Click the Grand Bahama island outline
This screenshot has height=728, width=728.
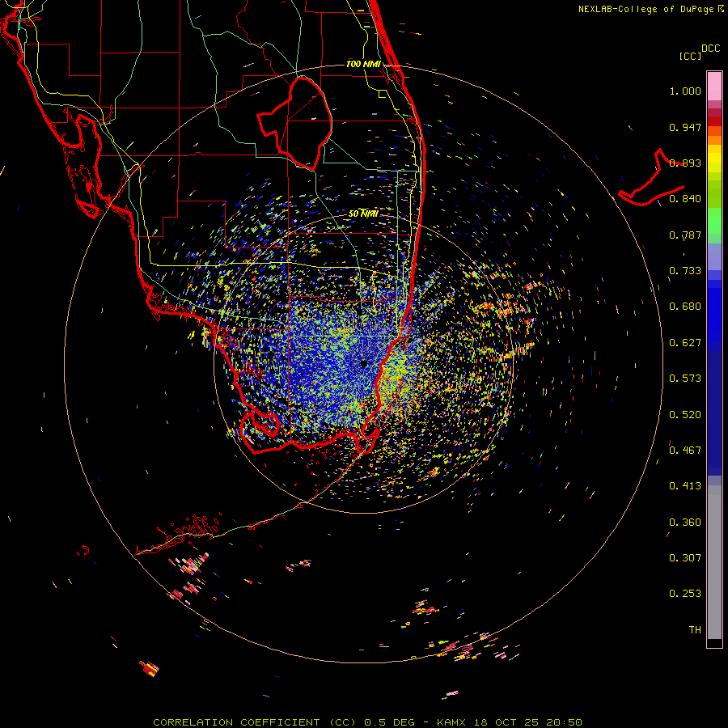point(651,178)
